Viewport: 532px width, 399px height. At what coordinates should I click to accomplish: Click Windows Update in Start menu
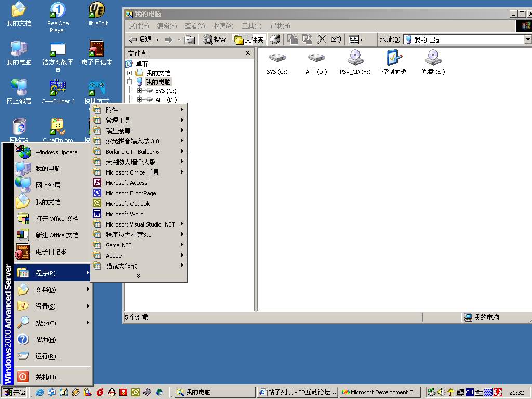point(52,152)
